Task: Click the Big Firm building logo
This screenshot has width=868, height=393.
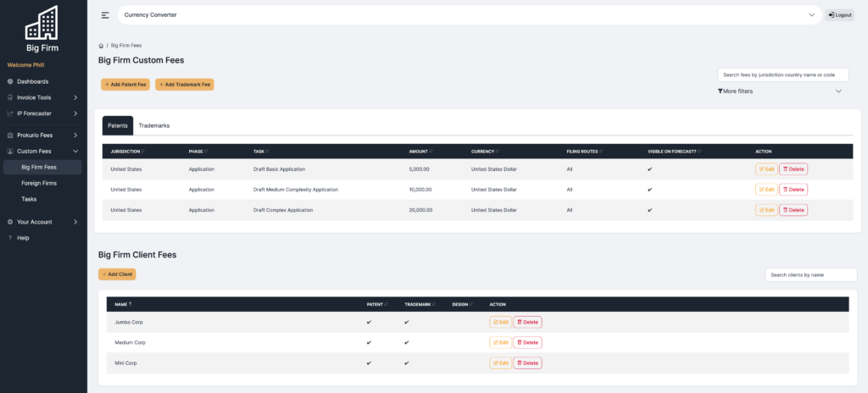Action: point(42,22)
